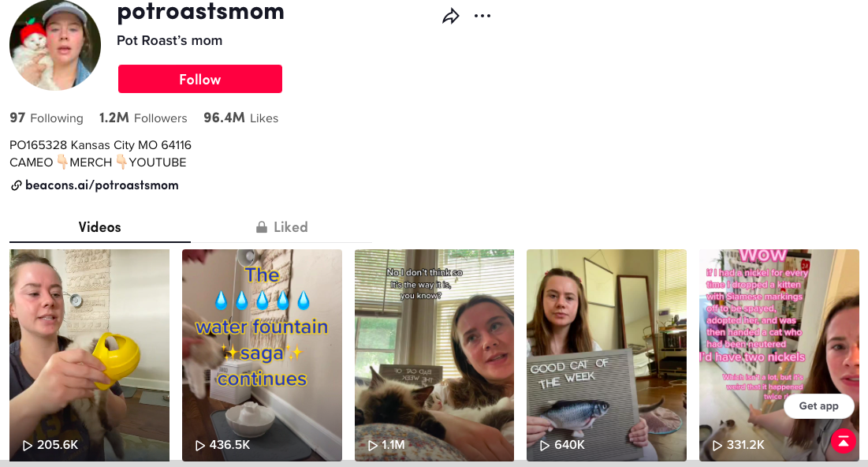
Task: Open the water fountain saga video
Action: (262, 355)
